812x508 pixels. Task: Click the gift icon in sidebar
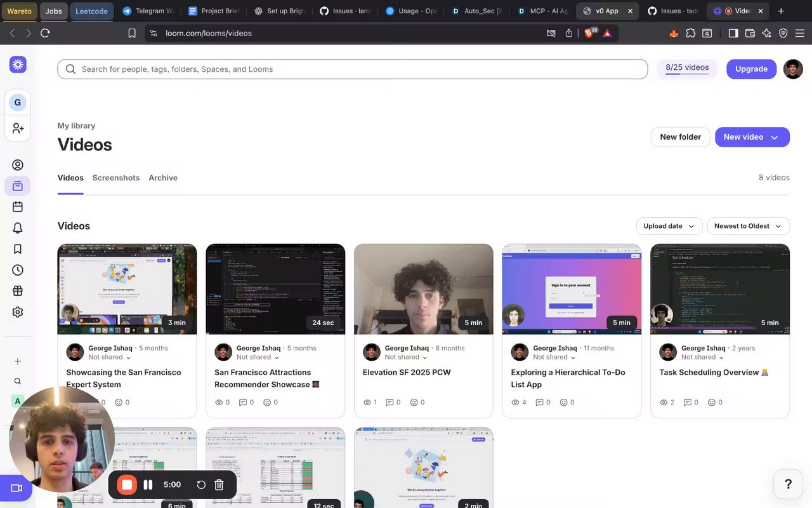tap(18, 291)
